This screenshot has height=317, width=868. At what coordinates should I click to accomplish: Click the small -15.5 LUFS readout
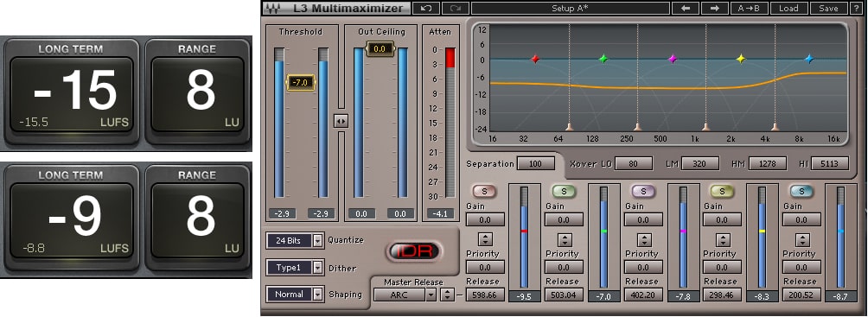click(x=34, y=123)
